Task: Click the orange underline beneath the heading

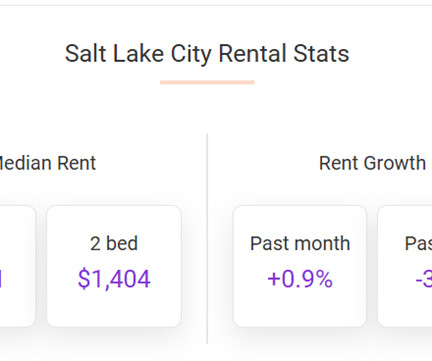Action: (207, 82)
